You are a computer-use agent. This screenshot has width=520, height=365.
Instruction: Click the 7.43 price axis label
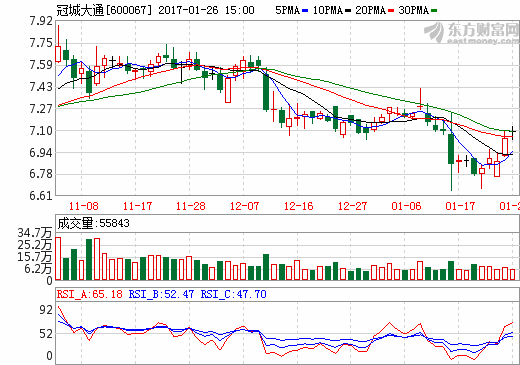(41, 87)
